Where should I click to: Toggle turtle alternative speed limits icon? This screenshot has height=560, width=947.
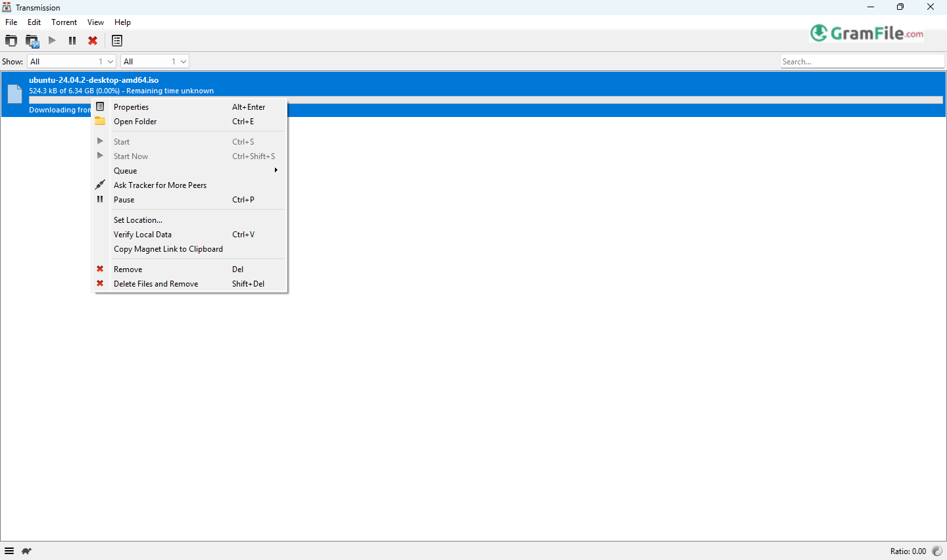pyautogui.click(x=26, y=551)
